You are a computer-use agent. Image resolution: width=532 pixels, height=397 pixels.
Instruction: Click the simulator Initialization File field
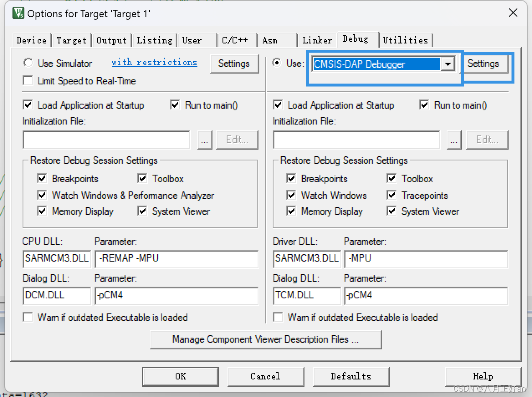pyautogui.click(x=107, y=140)
